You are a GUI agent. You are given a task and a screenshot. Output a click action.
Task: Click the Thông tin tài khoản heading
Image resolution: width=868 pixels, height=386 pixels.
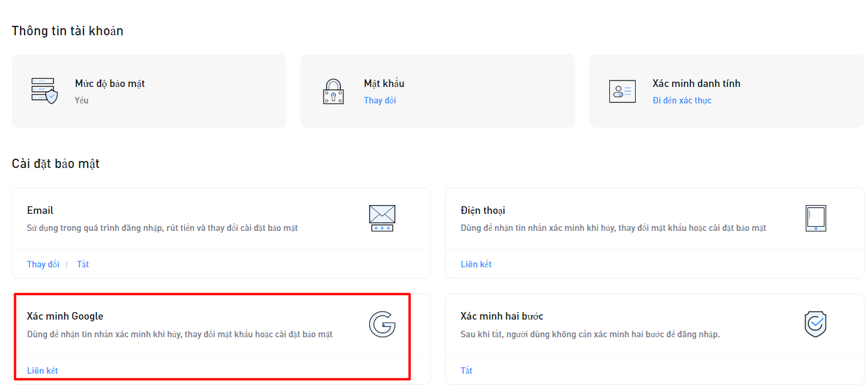click(x=68, y=31)
